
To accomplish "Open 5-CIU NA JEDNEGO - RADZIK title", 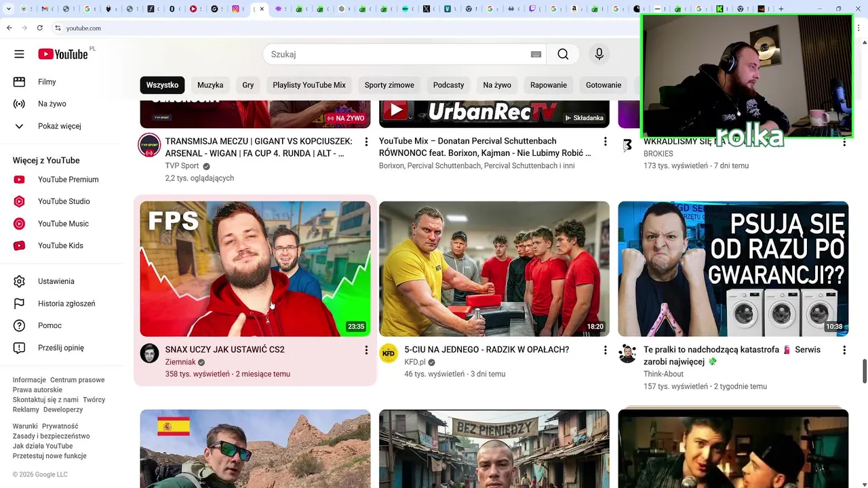I will coord(487,350).
